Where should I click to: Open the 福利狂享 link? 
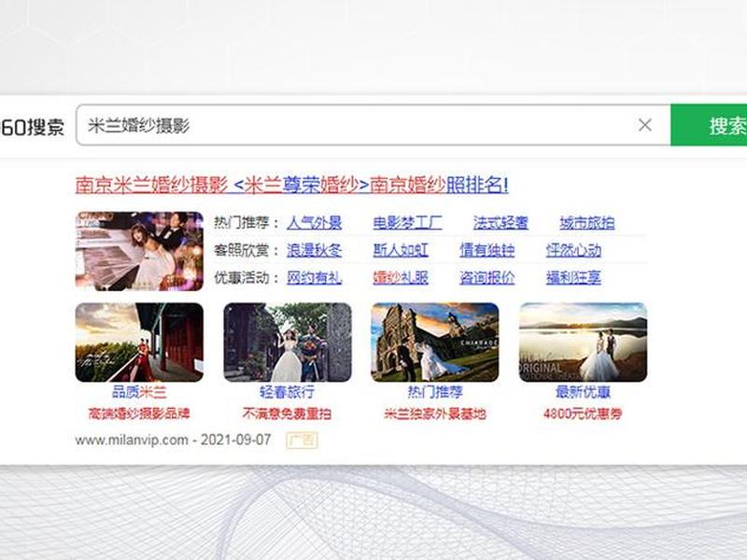573,277
